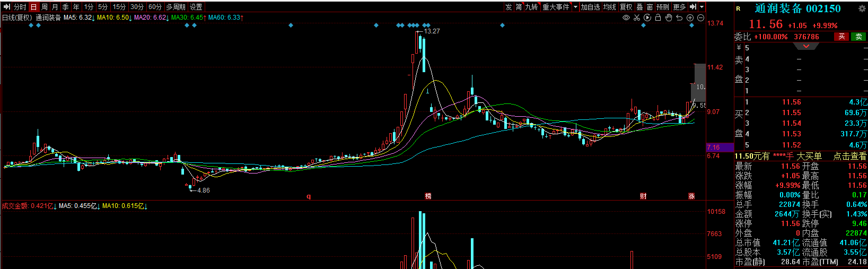This screenshot has width=868, height=269.
Task: Open 复权 price adjustment option
Action: click(626, 7)
